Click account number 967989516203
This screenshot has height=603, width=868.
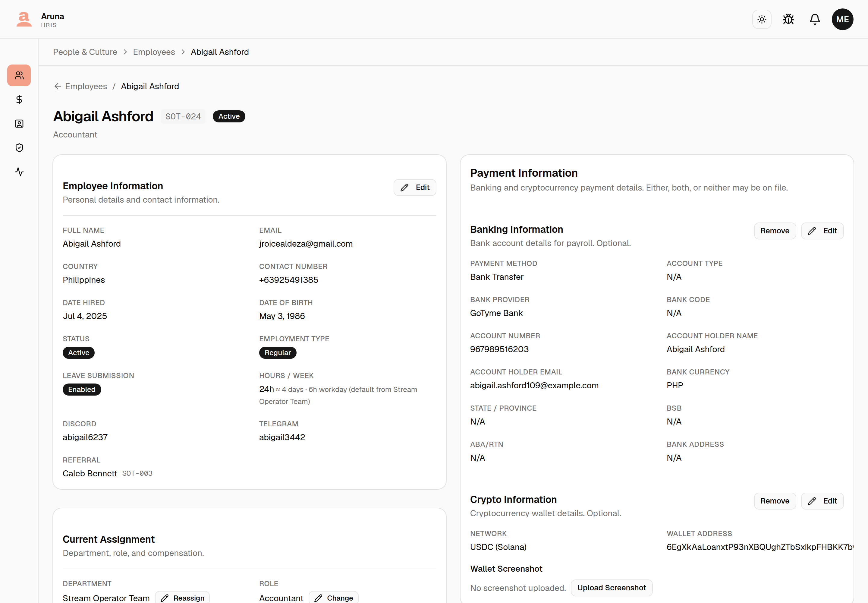pyautogui.click(x=499, y=349)
